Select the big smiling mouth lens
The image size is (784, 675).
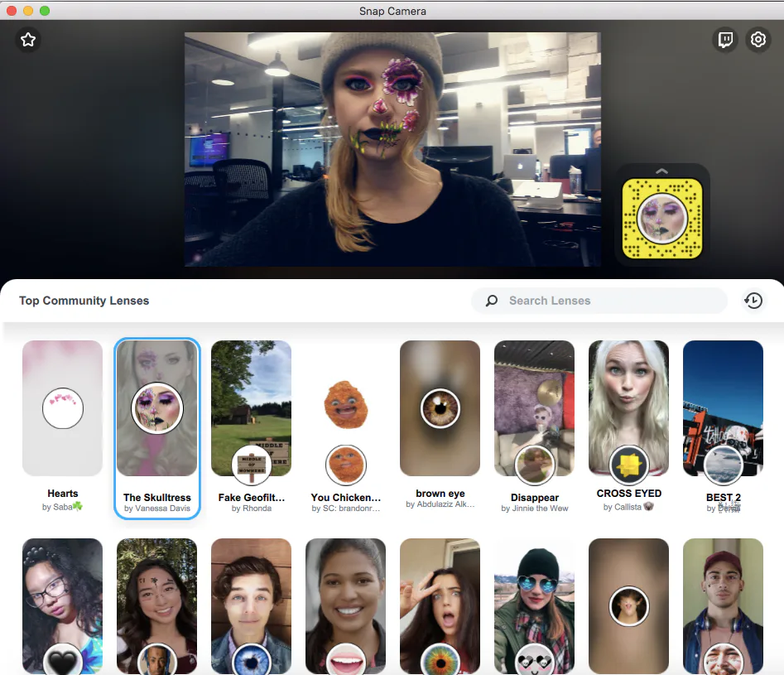[345, 606]
